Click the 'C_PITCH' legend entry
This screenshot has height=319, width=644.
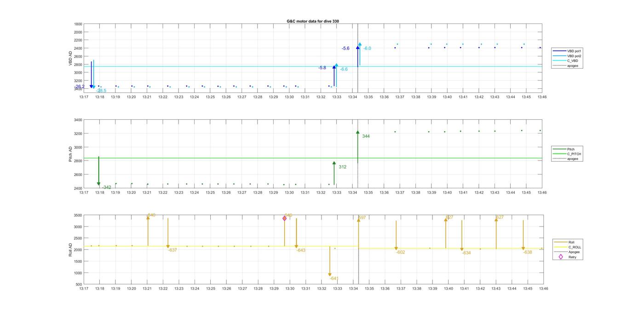(x=574, y=154)
